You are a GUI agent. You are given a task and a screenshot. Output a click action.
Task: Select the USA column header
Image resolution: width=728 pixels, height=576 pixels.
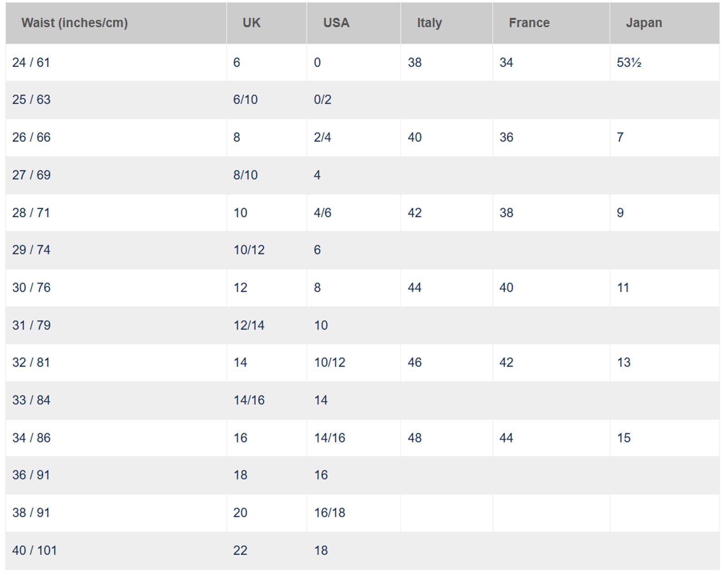(336, 23)
